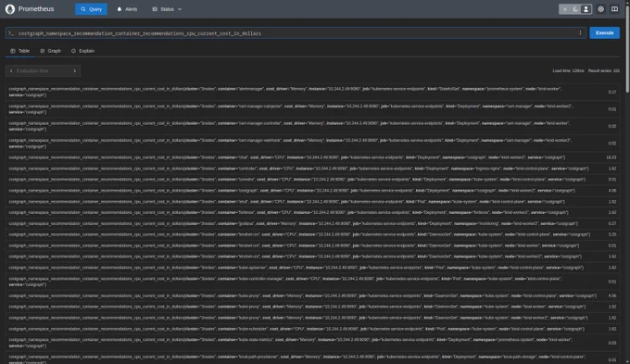Select the etcd container series row
This screenshot has height=364, width=630.
[312, 202]
